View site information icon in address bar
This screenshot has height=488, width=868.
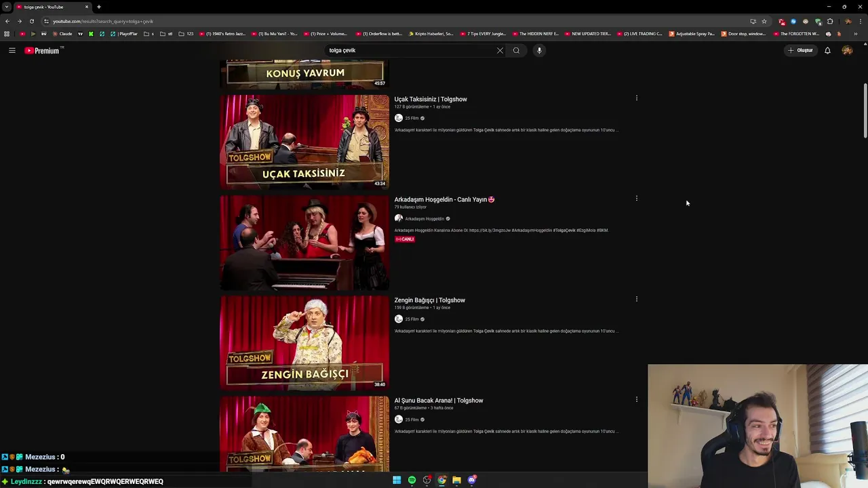(x=46, y=21)
